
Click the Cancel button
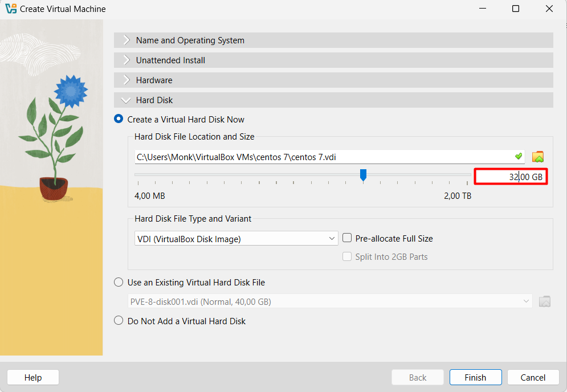pos(533,377)
